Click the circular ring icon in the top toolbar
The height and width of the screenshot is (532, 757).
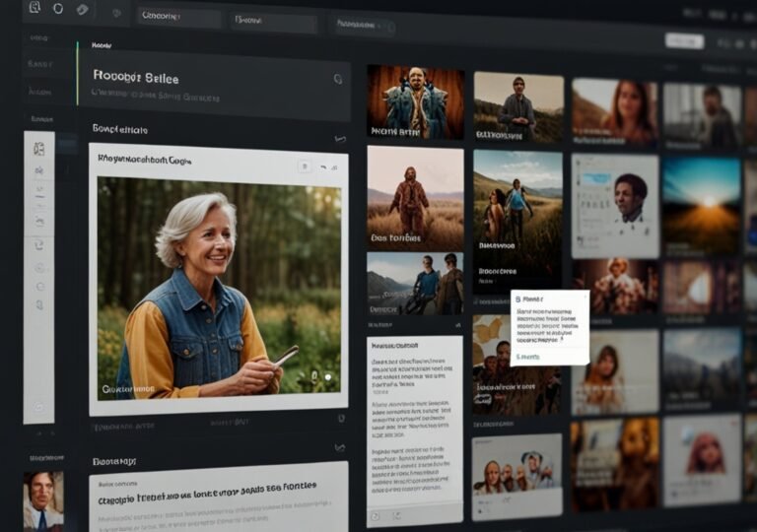click(x=58, y=9)
